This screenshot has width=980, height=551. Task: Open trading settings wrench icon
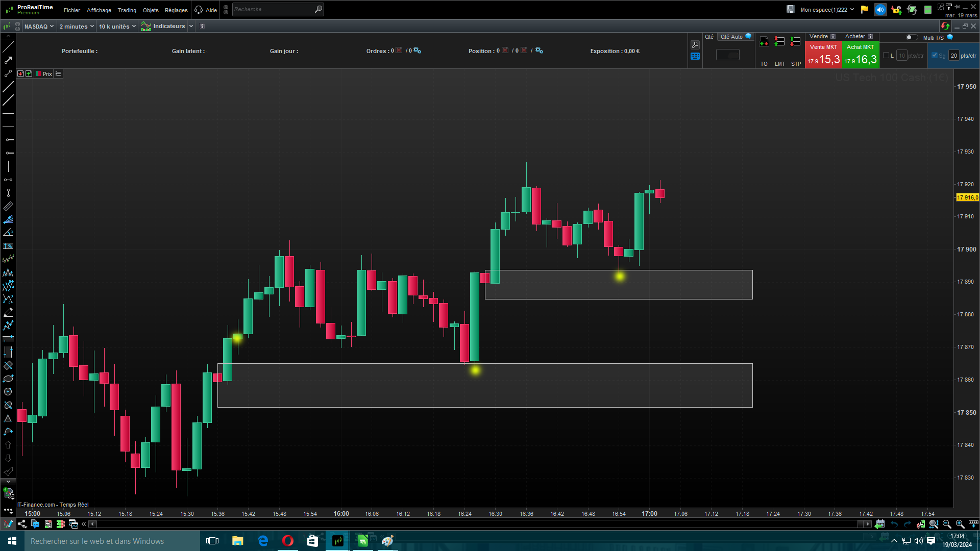click(x=695, y=45)
